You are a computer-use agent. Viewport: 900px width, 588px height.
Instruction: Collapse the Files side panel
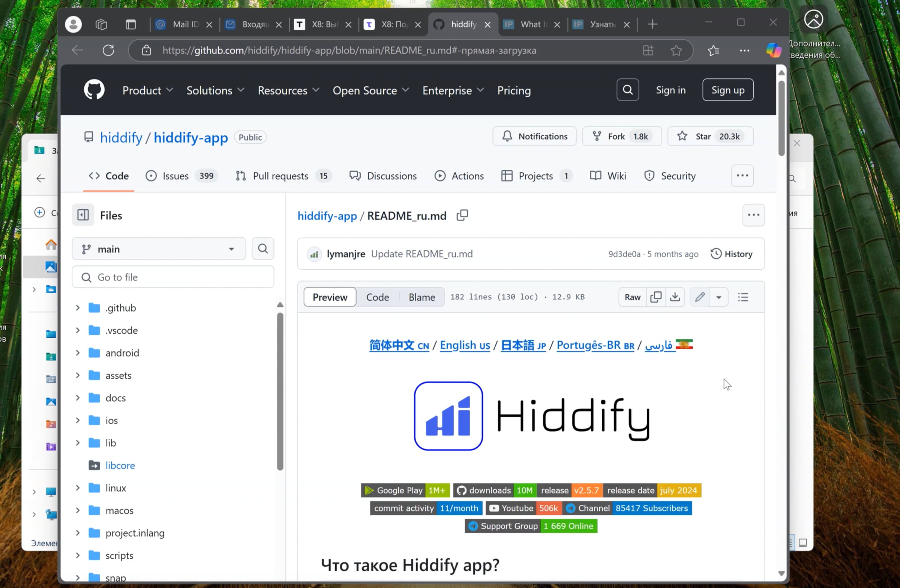click(83, 214)
